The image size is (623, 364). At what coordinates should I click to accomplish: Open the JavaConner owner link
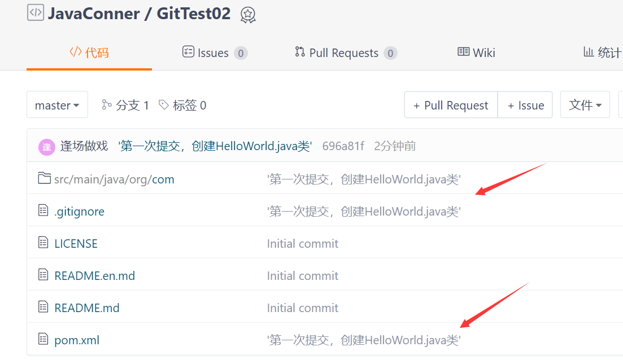(94, 14)
